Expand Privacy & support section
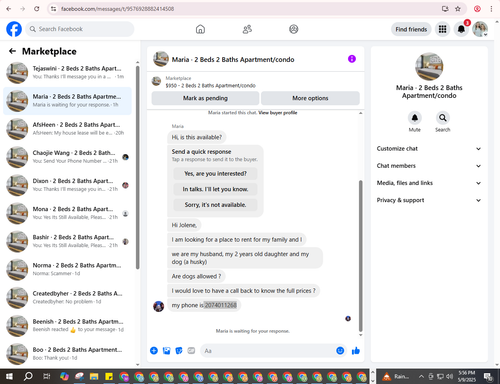Screen dimensions: 500x384 [x=429, y=200]
